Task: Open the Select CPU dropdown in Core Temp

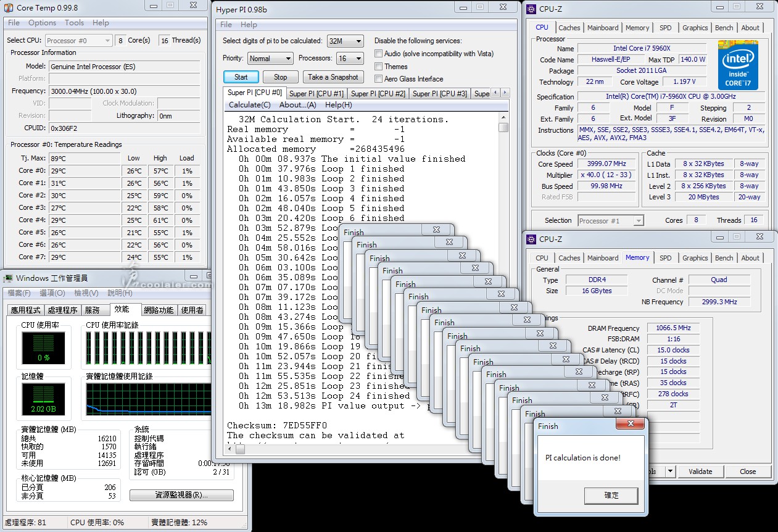Action: coord(79,41)
